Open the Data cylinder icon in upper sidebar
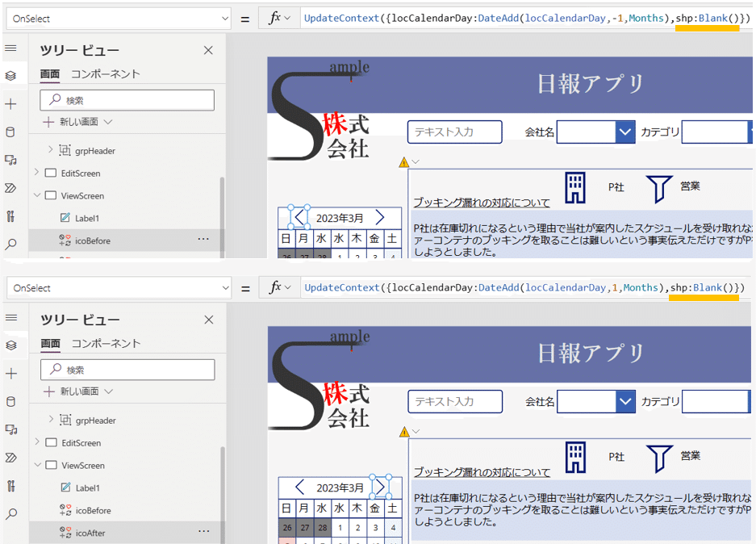Viewport: 756px width, 544px height. click(x=10, y=132)
